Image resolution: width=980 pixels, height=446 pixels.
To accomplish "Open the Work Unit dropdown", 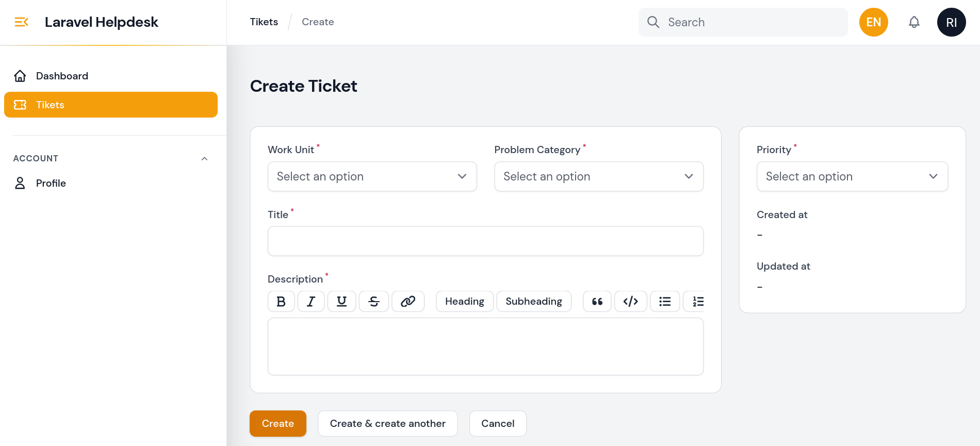I will 372,176.
